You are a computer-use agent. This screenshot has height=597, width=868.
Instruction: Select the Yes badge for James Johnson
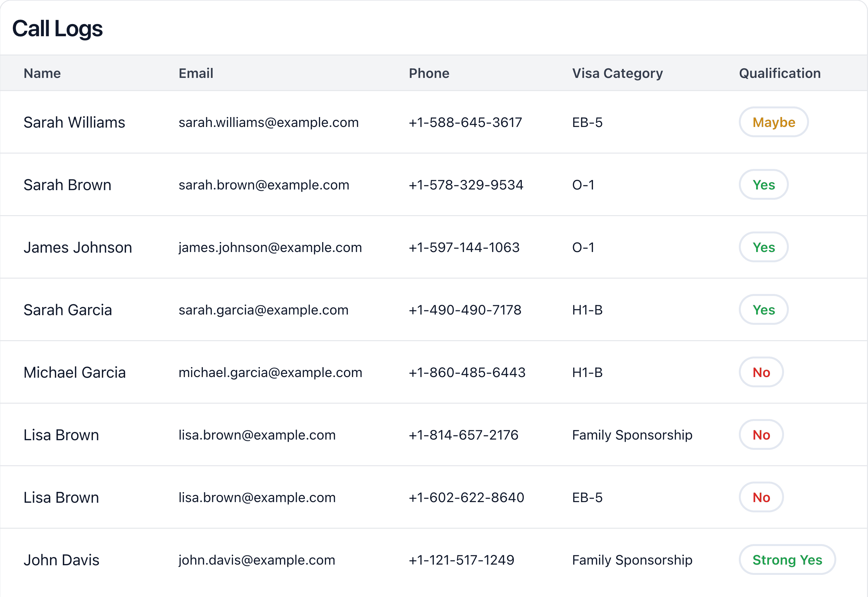coord(764,247)
